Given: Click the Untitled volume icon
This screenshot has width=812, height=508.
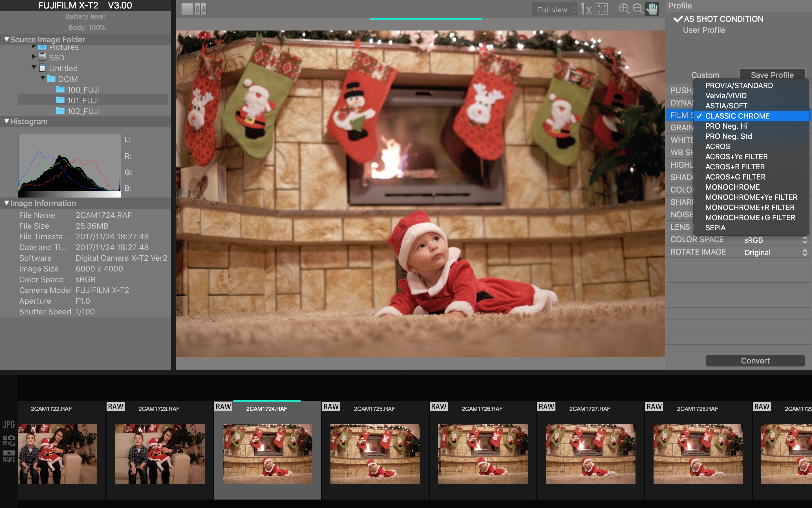Looking at the screenshot, I should (42, 68).
